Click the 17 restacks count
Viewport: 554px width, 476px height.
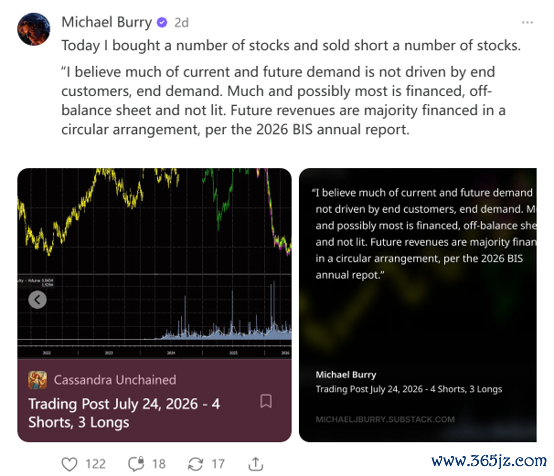pos(218,464)
